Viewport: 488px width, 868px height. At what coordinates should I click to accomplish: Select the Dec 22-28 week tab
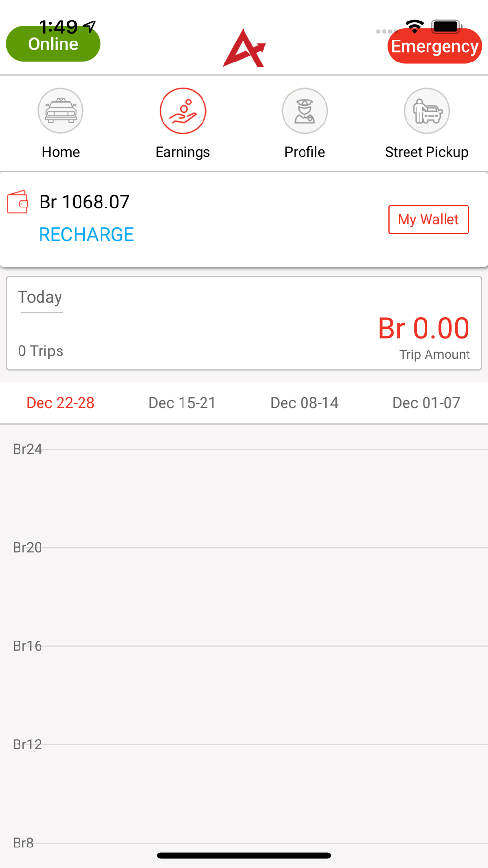61,403
